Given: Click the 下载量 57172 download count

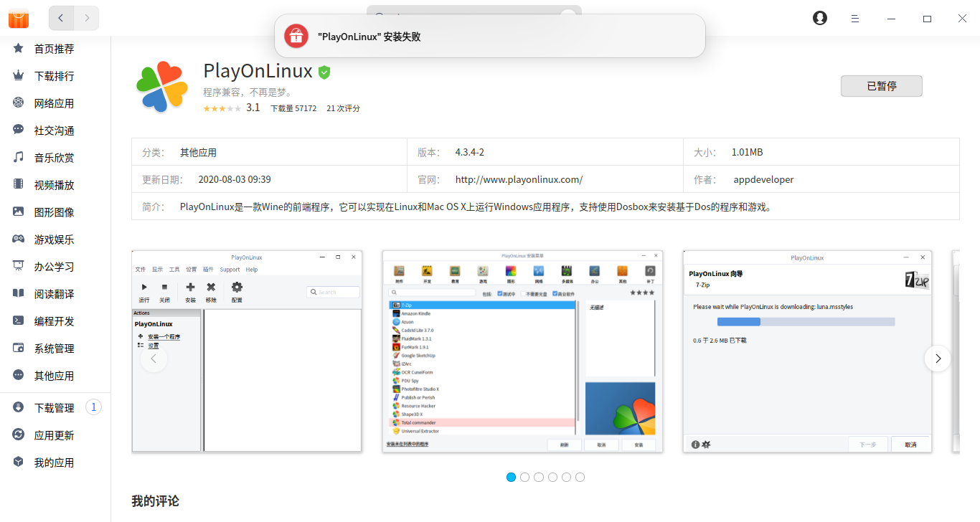Looking at the screenshot, I should click(x=293, y=108).
